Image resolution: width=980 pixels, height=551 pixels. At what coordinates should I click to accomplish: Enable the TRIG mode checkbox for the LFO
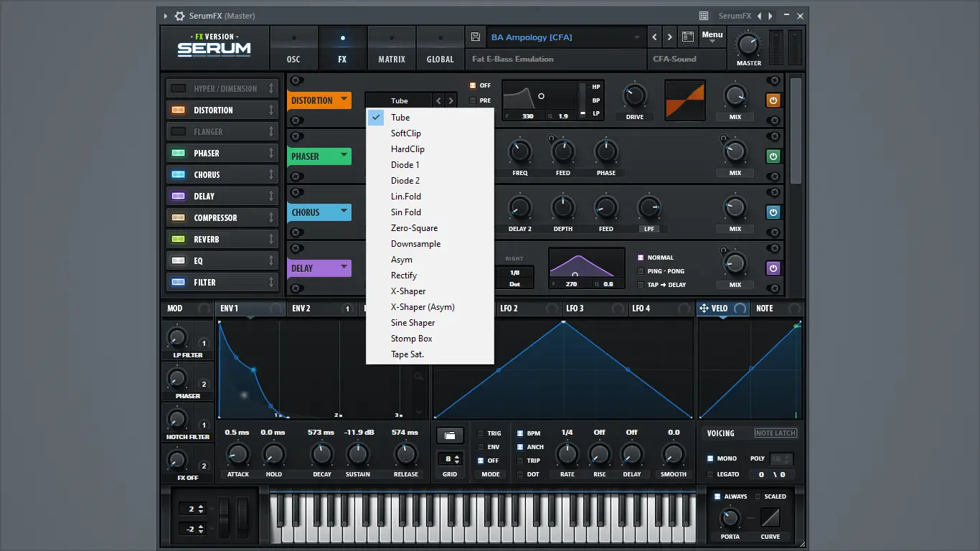(x=481, y=434)
